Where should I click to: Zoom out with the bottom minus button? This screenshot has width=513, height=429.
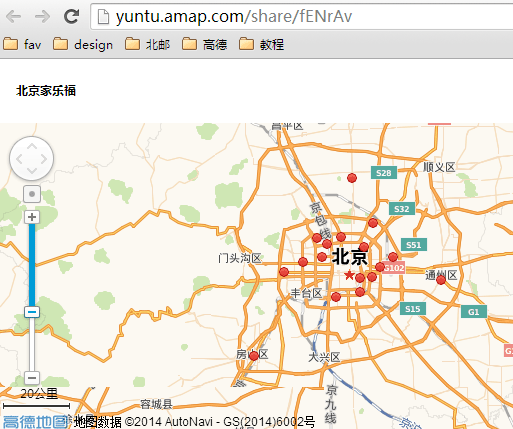click(32, 378)
